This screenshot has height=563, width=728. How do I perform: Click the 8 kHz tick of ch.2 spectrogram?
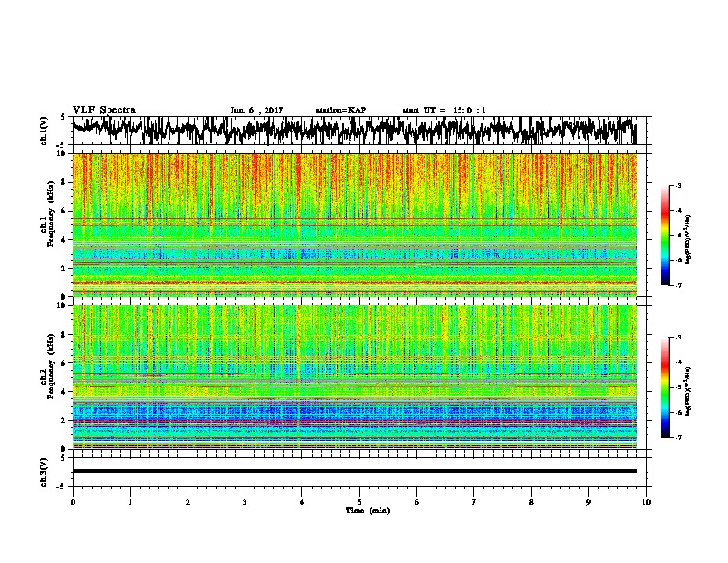[x=64, y=335]
